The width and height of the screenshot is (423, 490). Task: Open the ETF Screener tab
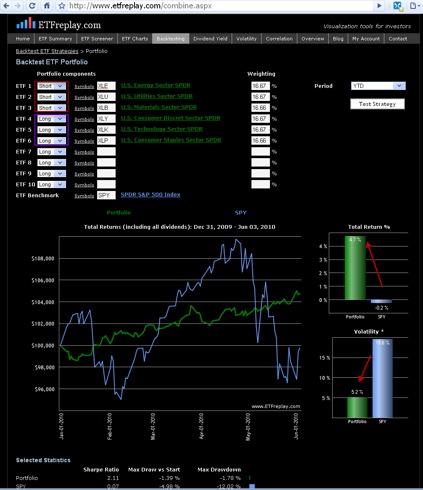[x=97, y=39]
